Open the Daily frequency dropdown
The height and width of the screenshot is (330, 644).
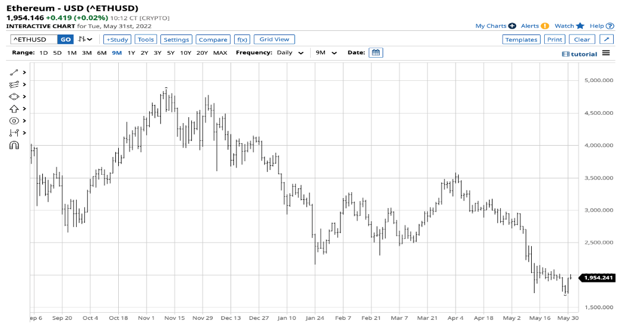click(x=290, y=53)
